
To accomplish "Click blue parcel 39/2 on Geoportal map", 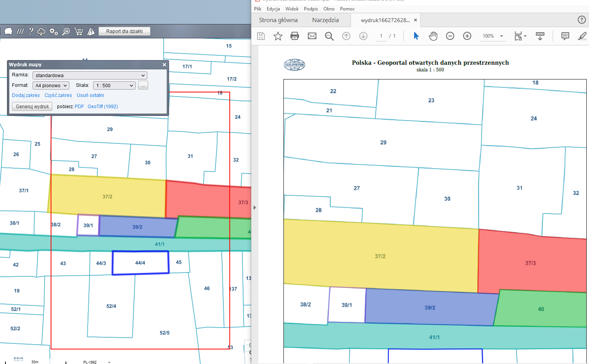I will pyautogui.click(x=137, y=227).
